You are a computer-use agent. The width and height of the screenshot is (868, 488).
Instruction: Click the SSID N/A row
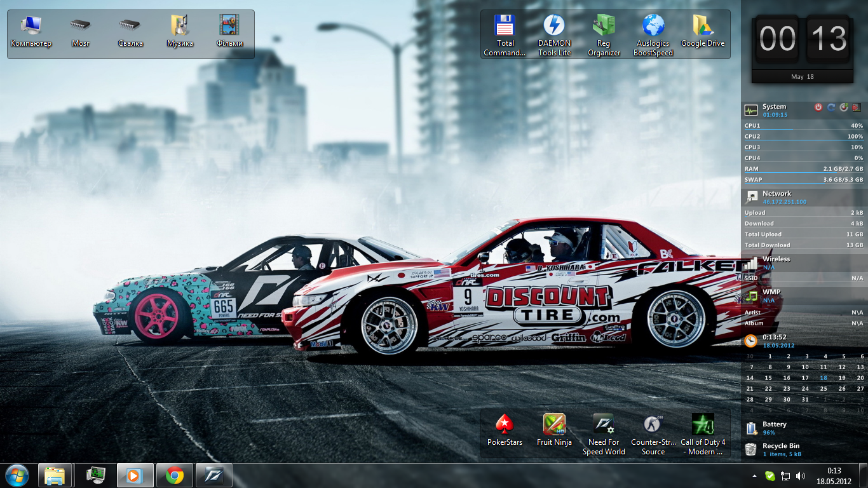coord(804,278)
